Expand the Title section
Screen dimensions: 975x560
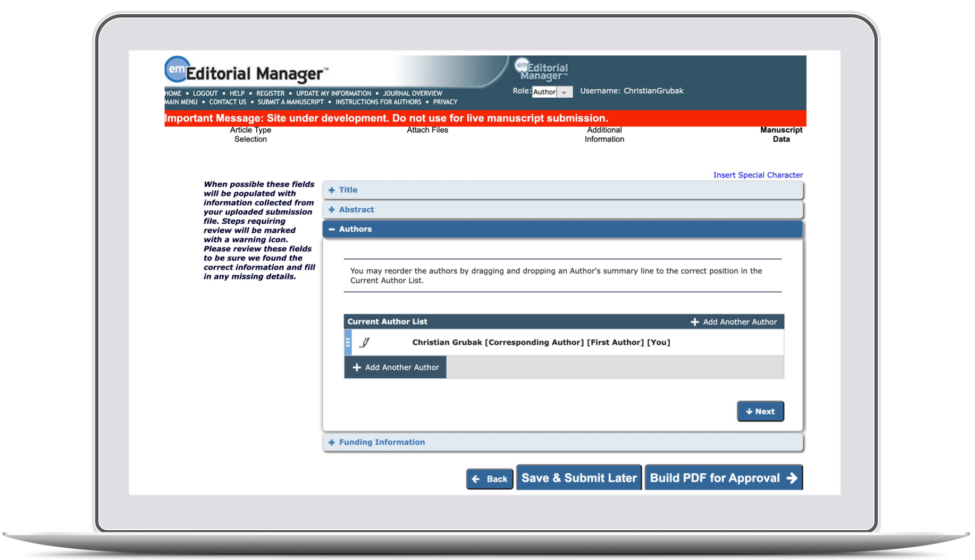click(349, 190)
